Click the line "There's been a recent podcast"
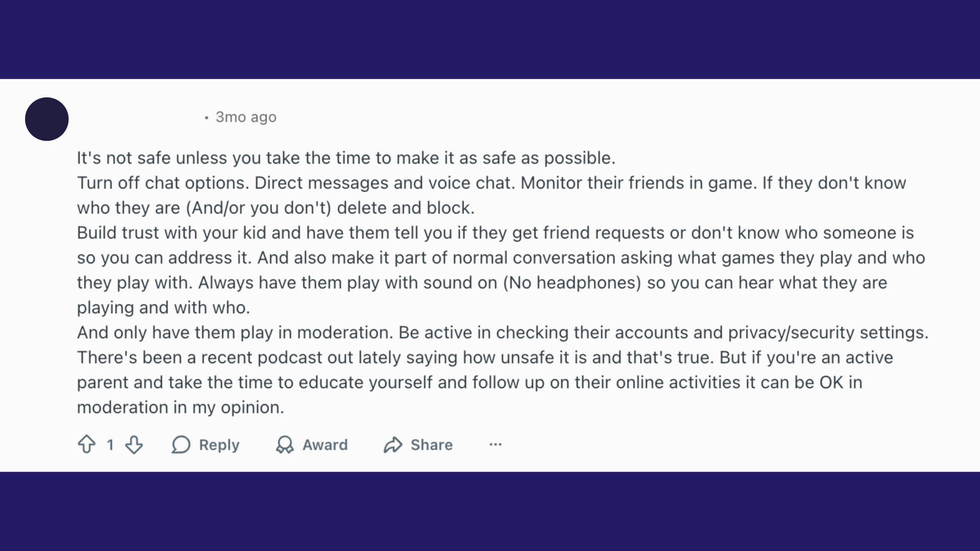The width and height of the screenshot is (980, 551). pos(485,357)
